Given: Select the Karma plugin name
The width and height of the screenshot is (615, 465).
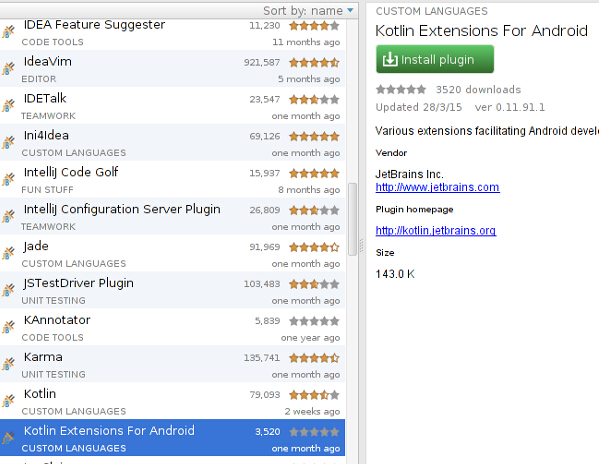Looking at the screenshot, I should tap(43, 357).
